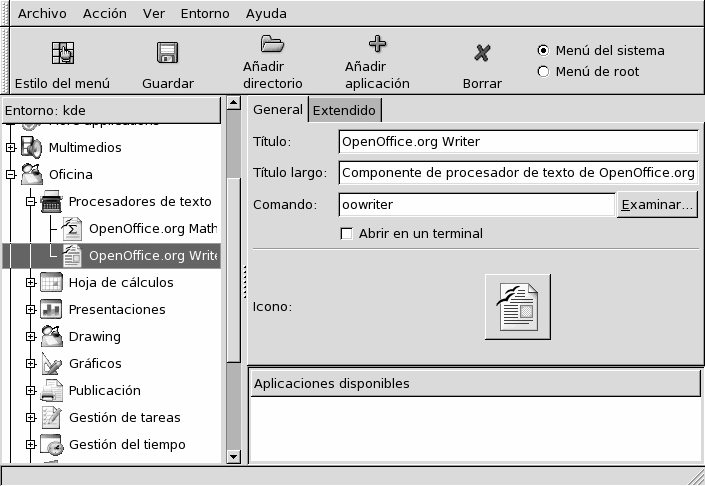Image resolution: width=705 pixels, height=486 pixels.
Task: Select the Publicación label
Action: pyautogui.click(x=105, y=390)
